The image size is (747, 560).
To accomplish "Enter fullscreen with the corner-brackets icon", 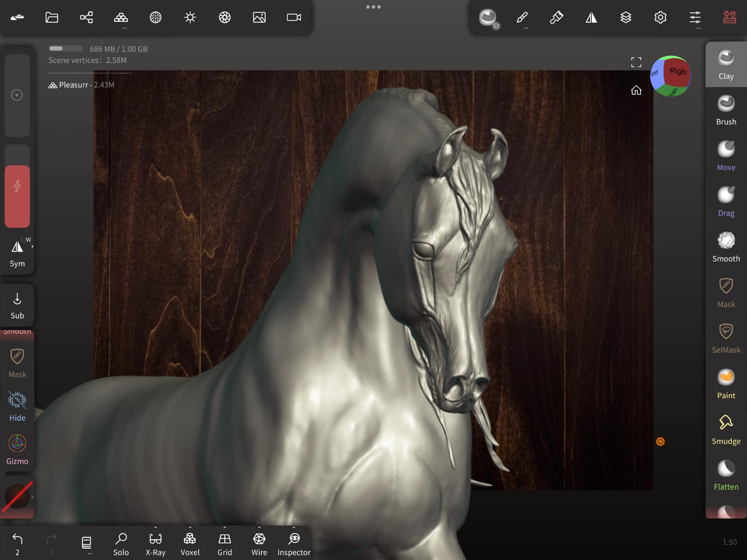I will pos(636,63).
